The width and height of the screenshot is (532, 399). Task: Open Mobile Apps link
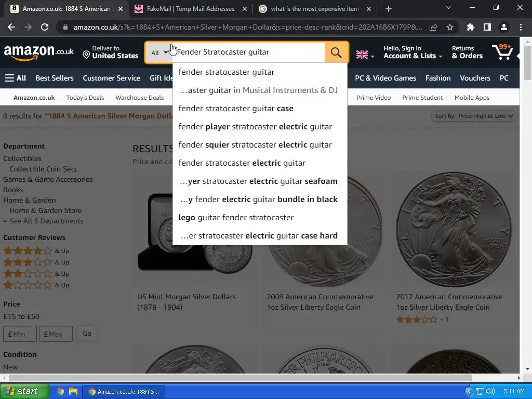(472, 98)
